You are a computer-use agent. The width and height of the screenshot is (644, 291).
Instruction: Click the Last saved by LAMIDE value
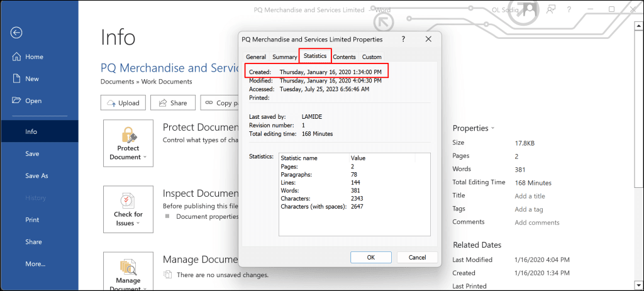pos(311,116)
